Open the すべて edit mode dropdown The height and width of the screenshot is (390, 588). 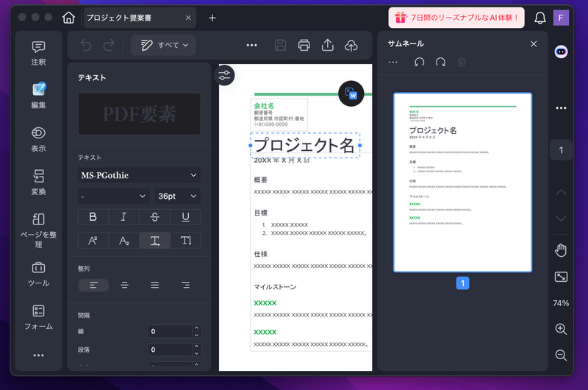tap(163, 45)
